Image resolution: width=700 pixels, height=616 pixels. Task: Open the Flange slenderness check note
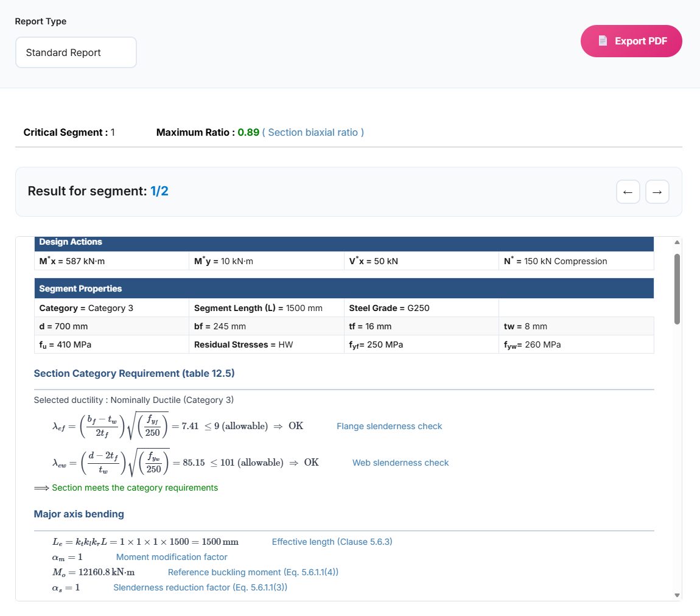tap(389, 426)
